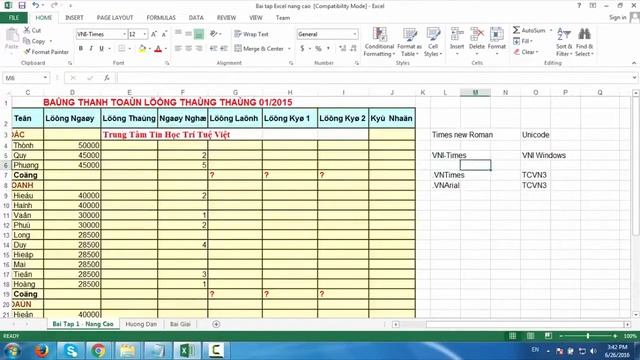Screen dimensions: 640x360
Task: Open the VNI-Times font name dropdown
Action: tap(124, 34)
